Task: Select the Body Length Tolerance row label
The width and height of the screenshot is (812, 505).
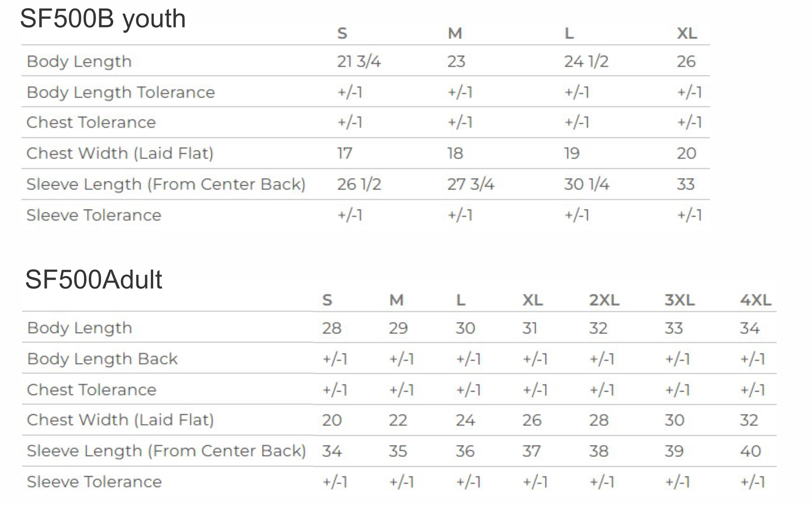Action: [x=121, y=92]
